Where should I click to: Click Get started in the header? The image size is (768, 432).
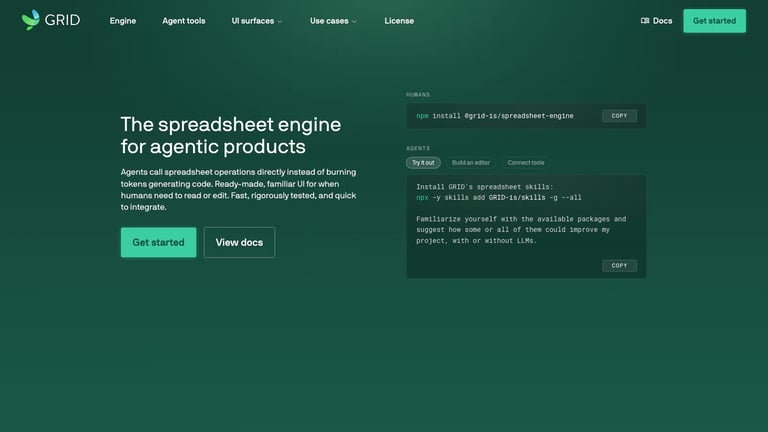click(715, 21)
